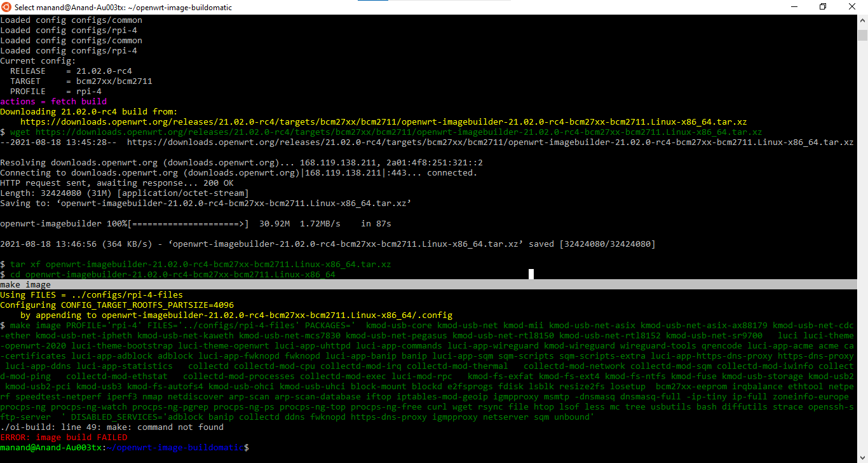Click the 'actions = fetch build' line

tap(53, 102)
